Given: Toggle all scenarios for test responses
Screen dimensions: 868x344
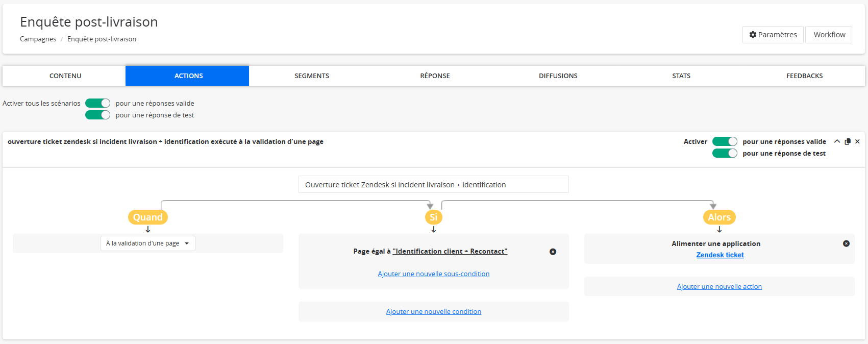Looking at the screenshot, I should 97,115.
